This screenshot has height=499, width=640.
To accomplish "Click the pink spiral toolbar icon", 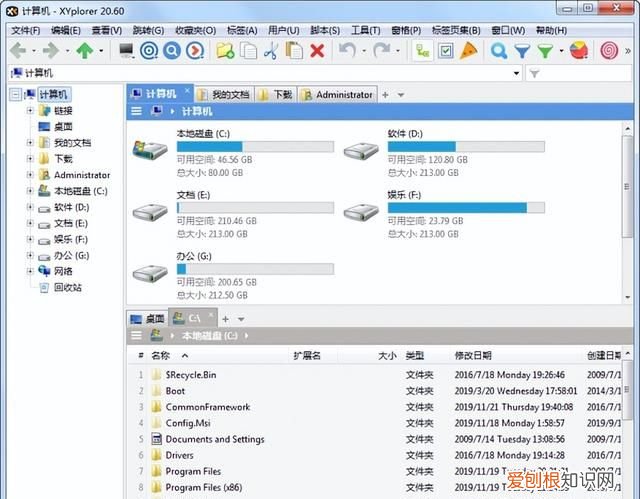I will tap(609, 51).
